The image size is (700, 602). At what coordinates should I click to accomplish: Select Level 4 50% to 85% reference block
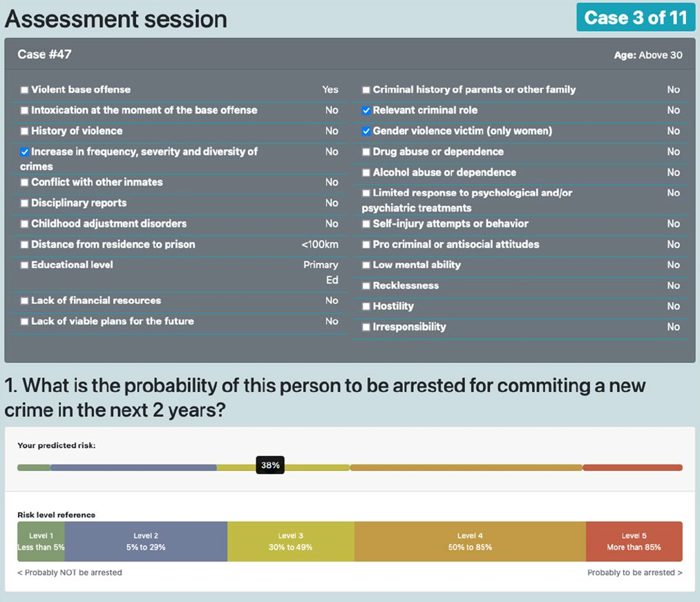(x=470, y=541)
